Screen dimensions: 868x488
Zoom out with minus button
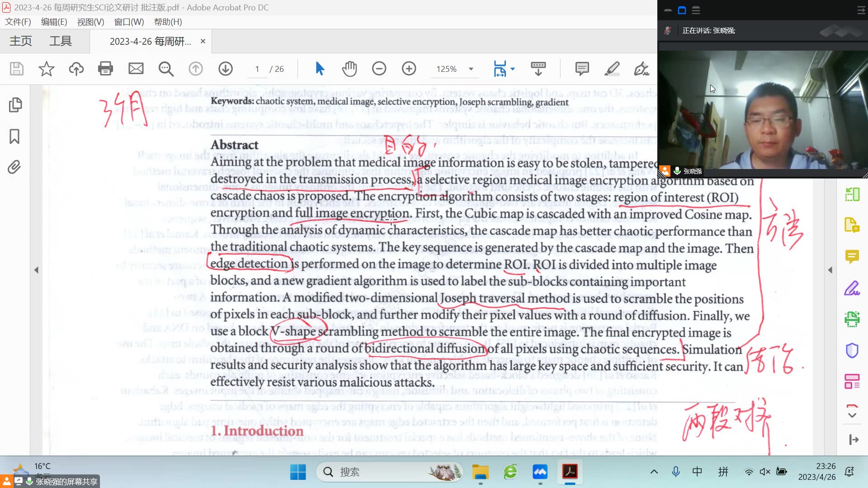pyautogui.click(x=379, y=69)
